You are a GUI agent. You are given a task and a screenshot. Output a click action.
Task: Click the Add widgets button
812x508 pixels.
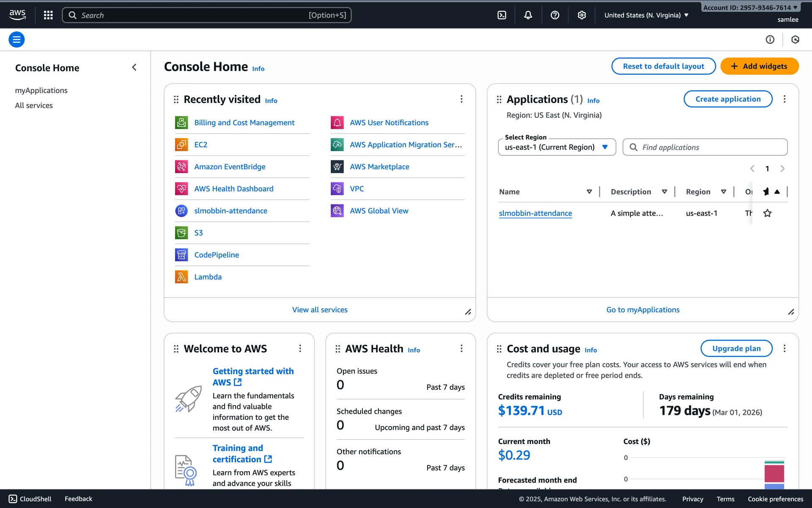pyautogui.click(x=759, y=66)
